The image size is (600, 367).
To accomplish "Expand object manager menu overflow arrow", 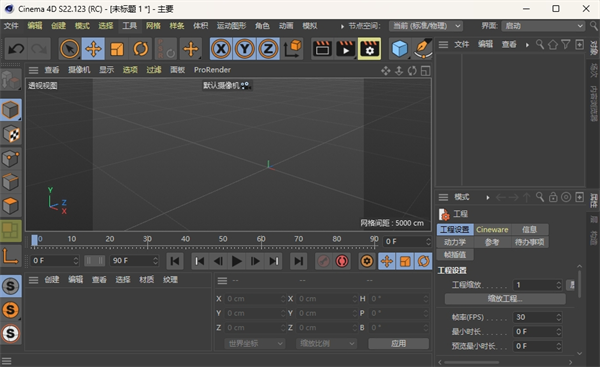I will [x=527, y=45].
